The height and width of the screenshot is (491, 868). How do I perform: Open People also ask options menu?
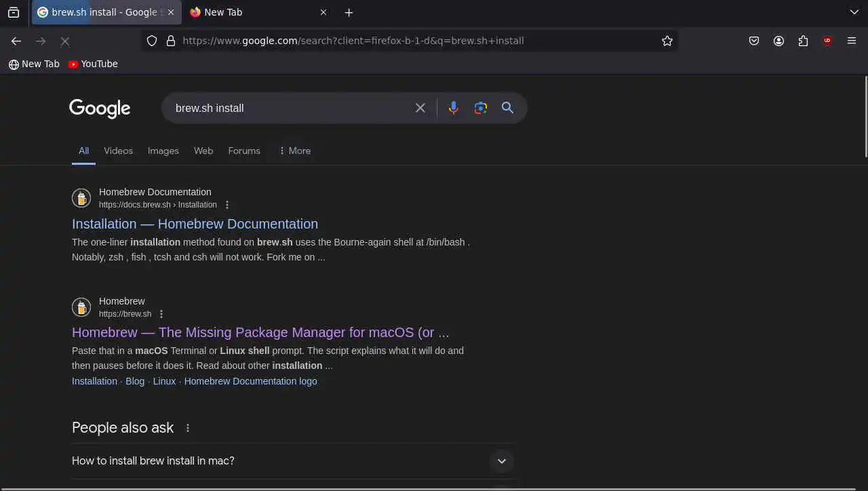(188, 428)
